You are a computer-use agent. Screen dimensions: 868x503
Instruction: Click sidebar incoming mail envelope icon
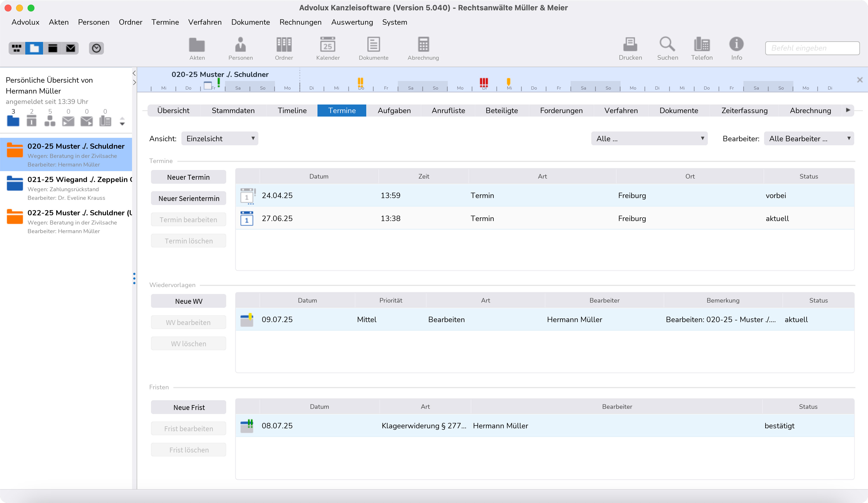pyautogui.click(x=68, y=121)
